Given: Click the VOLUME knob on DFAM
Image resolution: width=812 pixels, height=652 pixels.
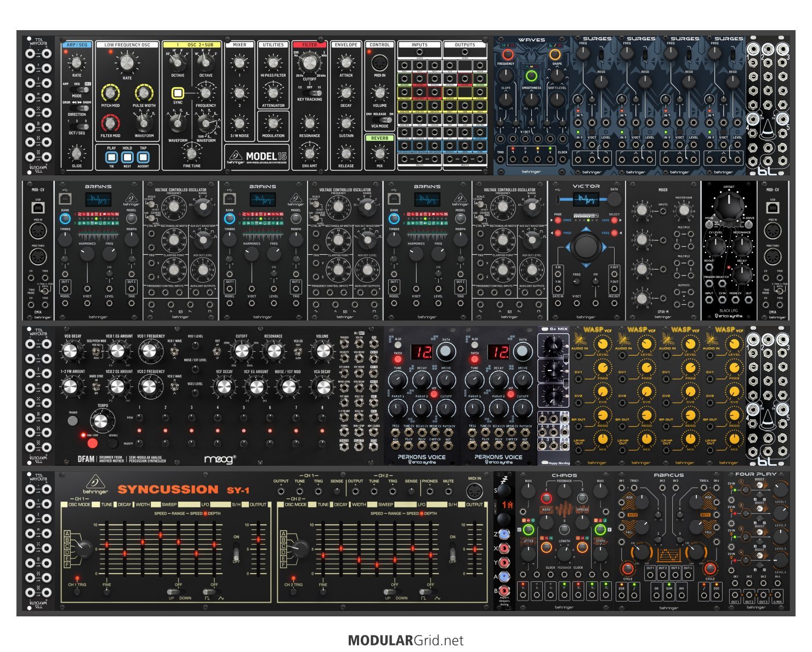Looking at the screenshot, I should [x=322, y=352].
